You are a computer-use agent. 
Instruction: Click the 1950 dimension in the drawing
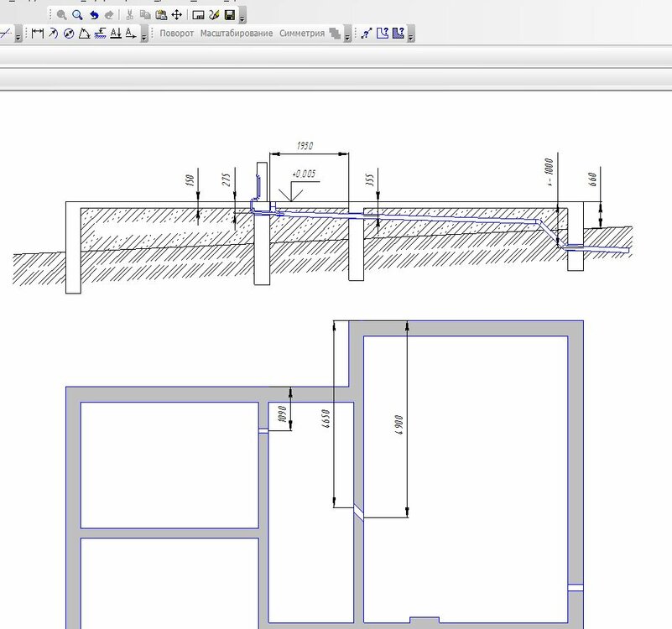pyautogui.click(x=305, y=146)
